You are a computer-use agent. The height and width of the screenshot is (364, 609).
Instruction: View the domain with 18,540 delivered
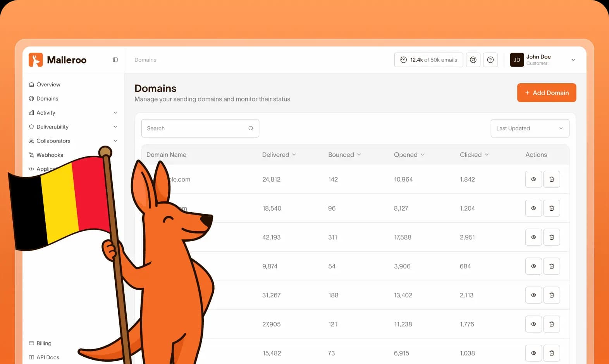click(x=533, y=208)
